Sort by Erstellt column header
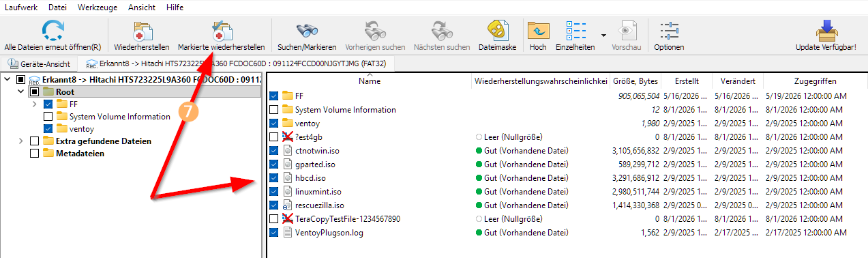The width and height of the screenshot is (868, 258). (686, 81)
